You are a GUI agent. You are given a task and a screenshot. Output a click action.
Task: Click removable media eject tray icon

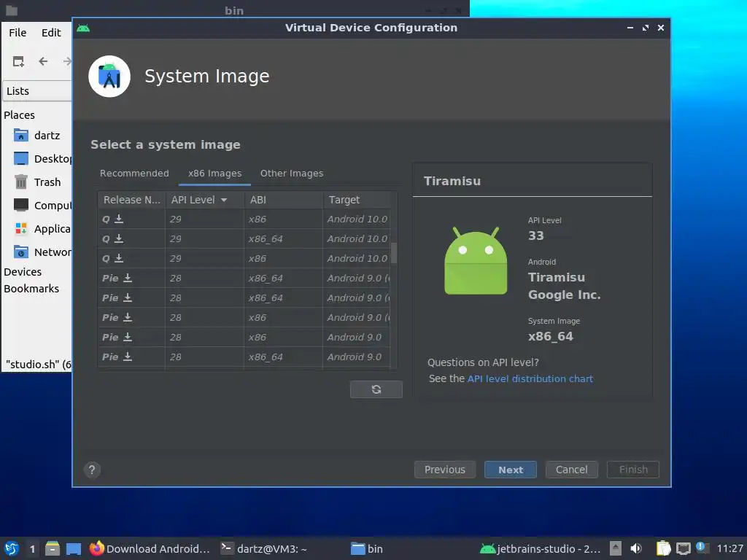coord(616,548)
